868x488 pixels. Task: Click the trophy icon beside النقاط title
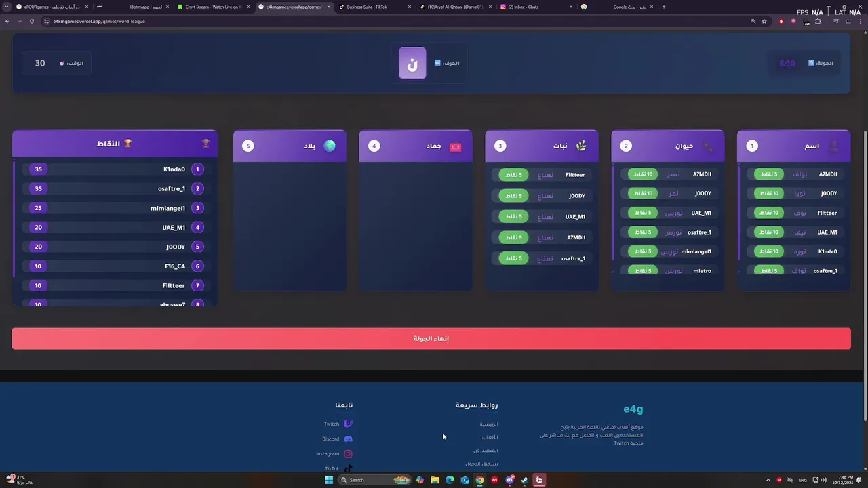(x=127, y=144)
